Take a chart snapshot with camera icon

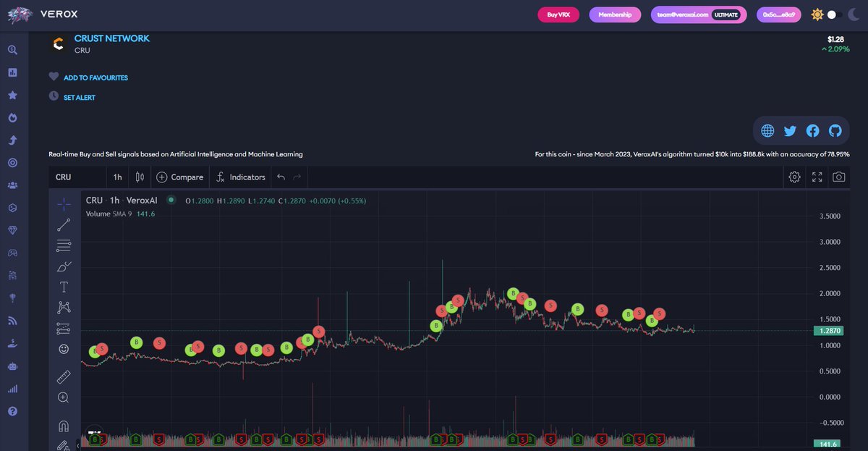pyautogui.click(x=839, y=177)
